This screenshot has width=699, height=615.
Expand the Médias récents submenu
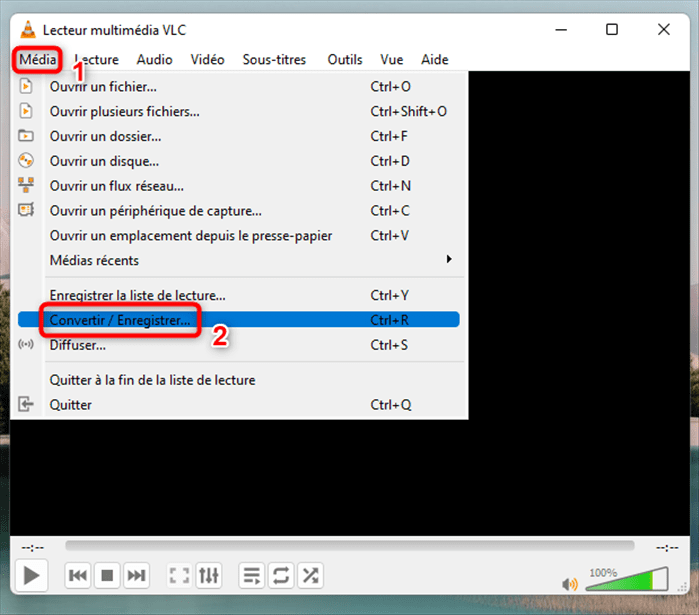(x=238, y=260)
